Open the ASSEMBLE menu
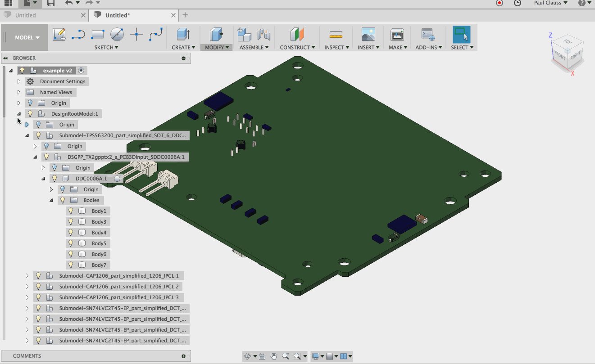This screenshot has width=595, height=364. click(254, 47)
